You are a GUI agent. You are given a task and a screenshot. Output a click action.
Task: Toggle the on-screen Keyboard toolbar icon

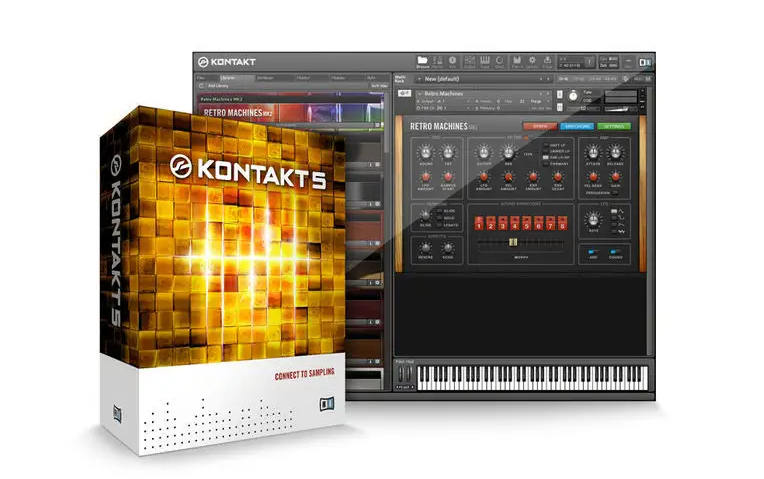485,62
